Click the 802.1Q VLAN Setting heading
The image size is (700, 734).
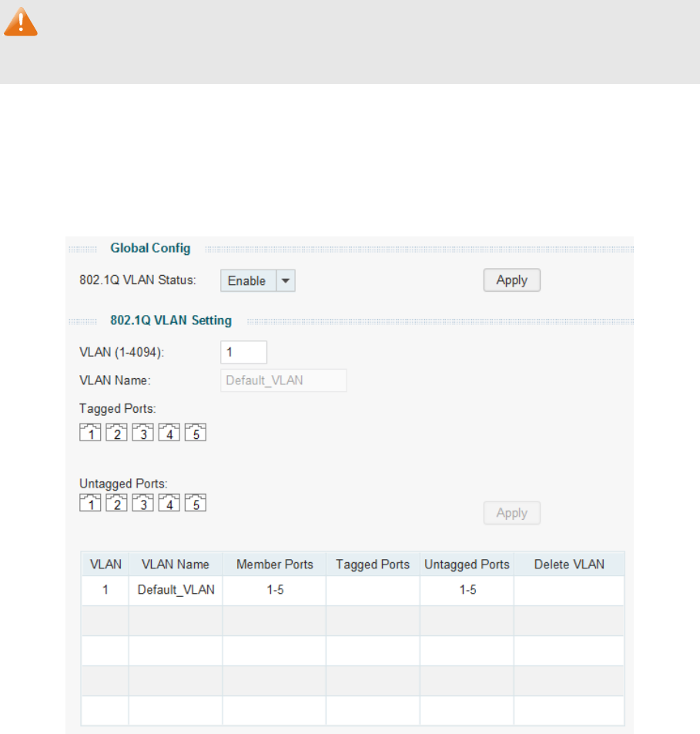[x=171, y=320]
